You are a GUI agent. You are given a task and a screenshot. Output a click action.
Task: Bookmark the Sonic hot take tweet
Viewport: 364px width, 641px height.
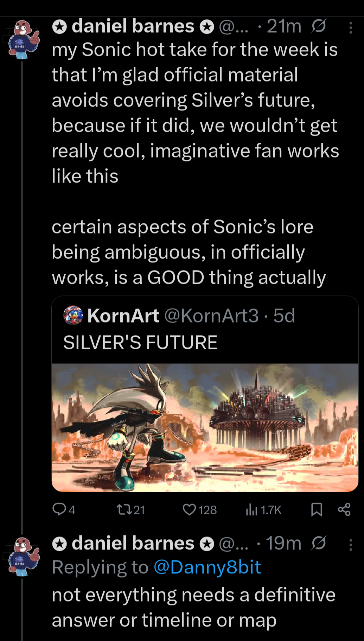[x=317, y=509]
